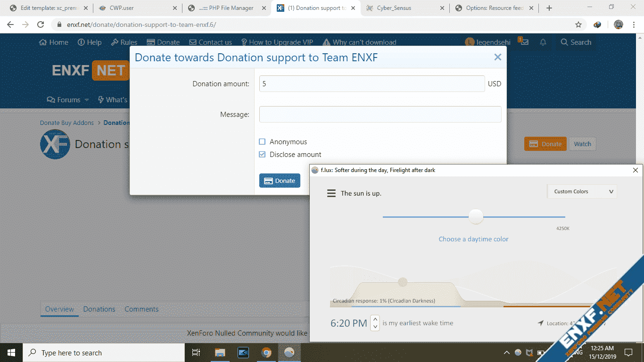Close the donation dialog with the X
Viewport: 644px width, 362px height.
click(x=497, y=57)
